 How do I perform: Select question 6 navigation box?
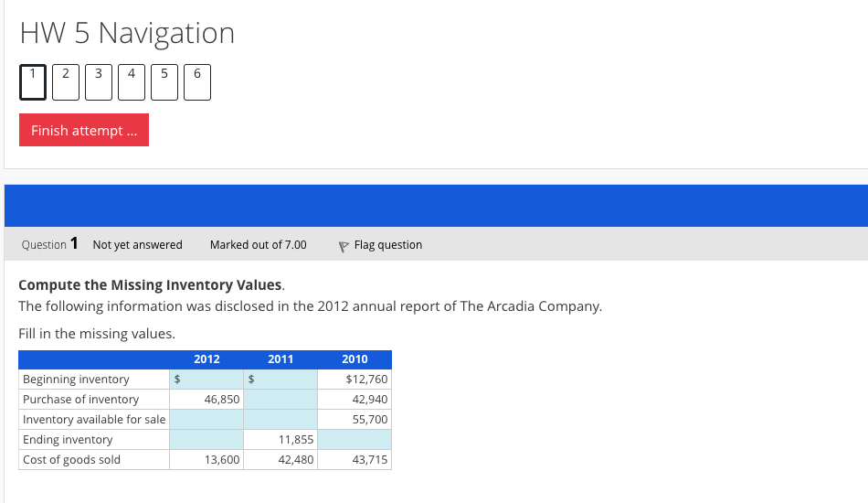click(196, 81)
